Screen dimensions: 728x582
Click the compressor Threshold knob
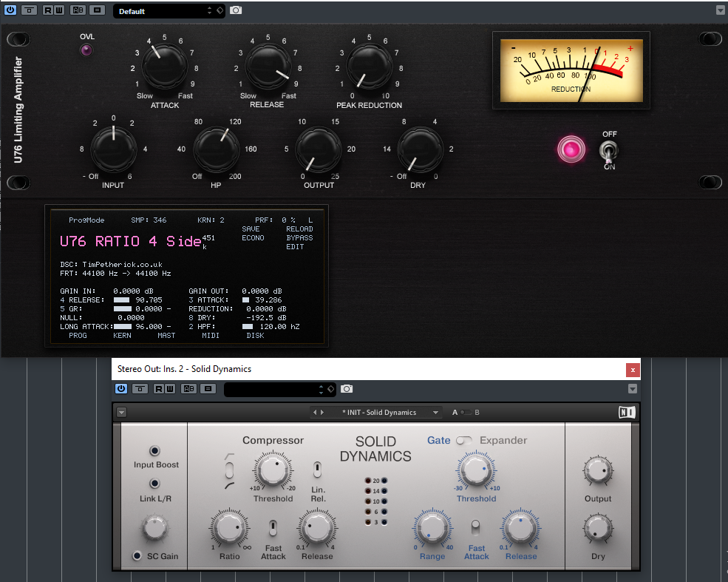click(273, 470)
